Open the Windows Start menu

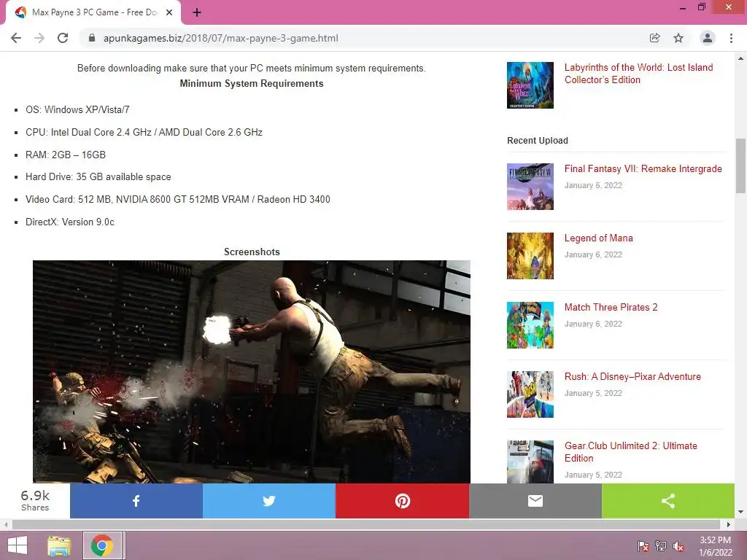pyautogui.click(x=18, y=545)
